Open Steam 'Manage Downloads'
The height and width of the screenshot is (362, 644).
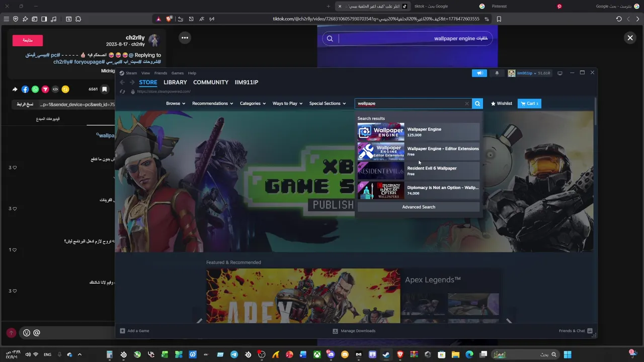(x=354, y=331)
